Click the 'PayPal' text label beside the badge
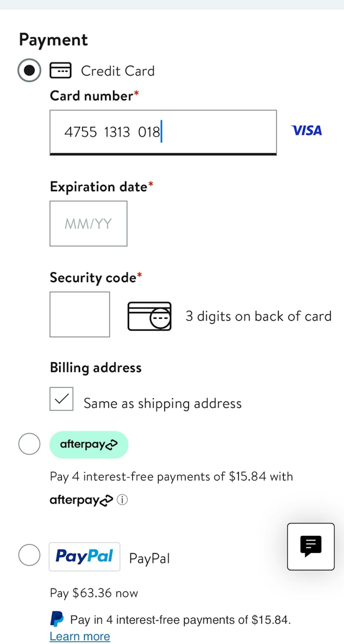This screenshot has height=644, width=344. tap(149, 557)
